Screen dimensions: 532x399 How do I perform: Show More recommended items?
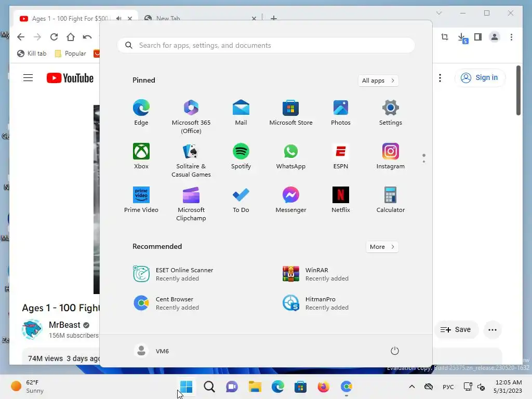pos(382,247)
